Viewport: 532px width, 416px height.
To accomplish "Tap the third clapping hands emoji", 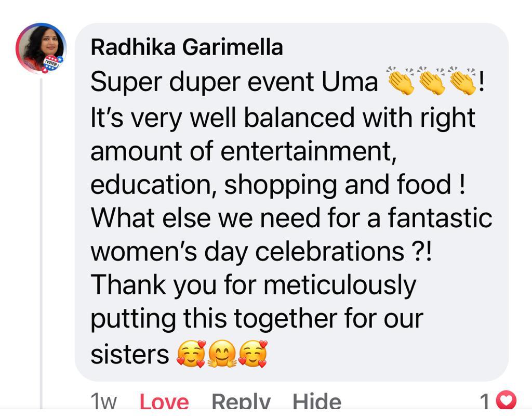I will click(x=462, y=82).
